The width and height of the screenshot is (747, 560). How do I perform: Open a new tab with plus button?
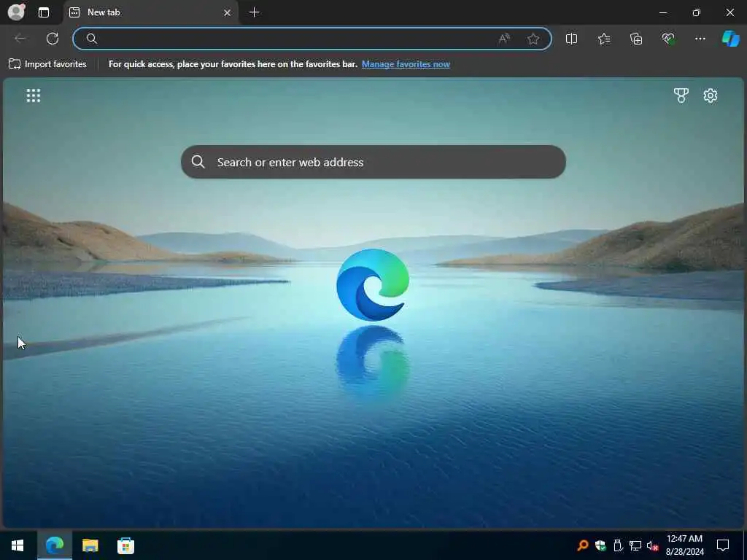[x=255, y=12]
